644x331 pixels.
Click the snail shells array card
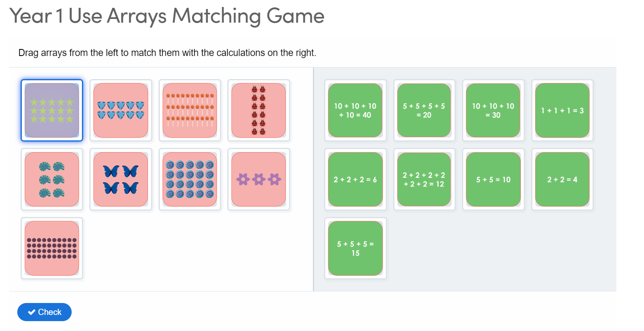coord(190,179)
